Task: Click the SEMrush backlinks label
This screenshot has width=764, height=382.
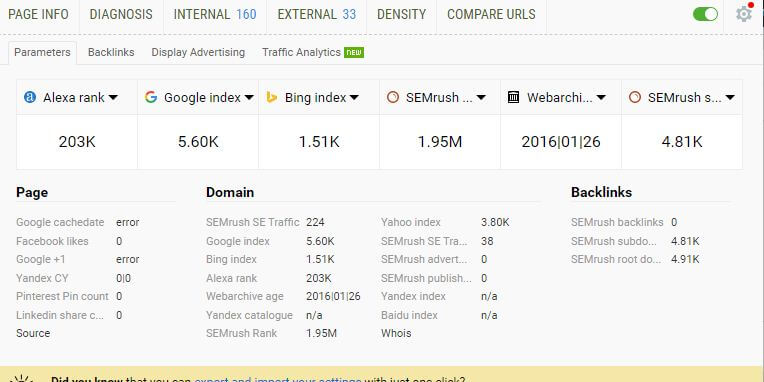Action: pyautogui.click(x=617, y=222)
